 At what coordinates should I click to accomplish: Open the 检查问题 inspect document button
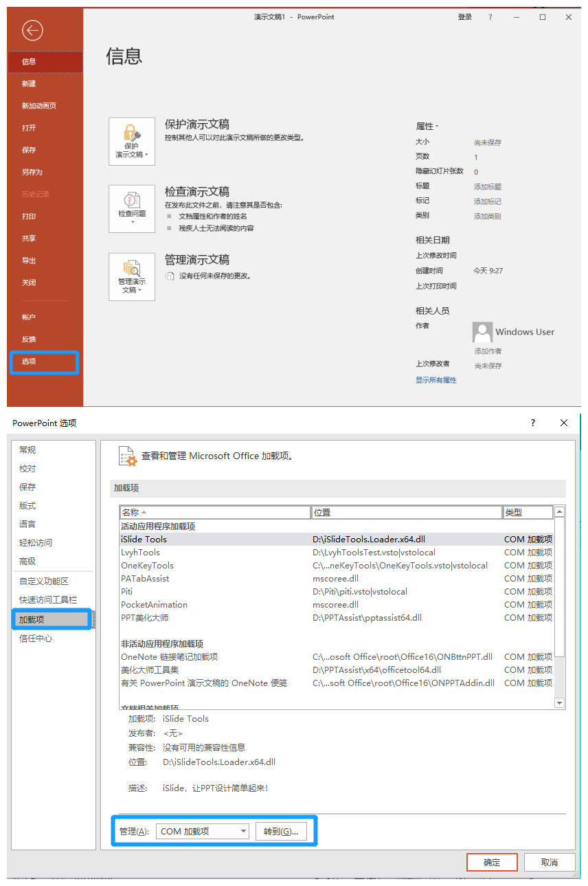[x=132, y=208]
